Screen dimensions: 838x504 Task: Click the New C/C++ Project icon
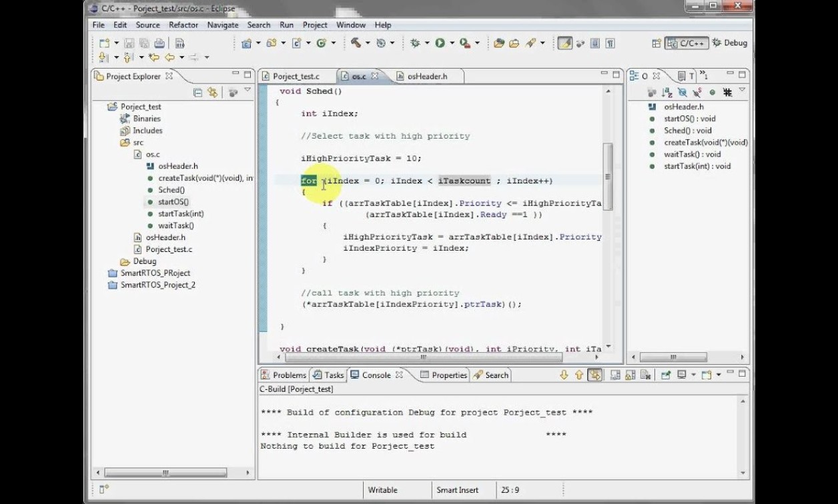click(247, 43)
